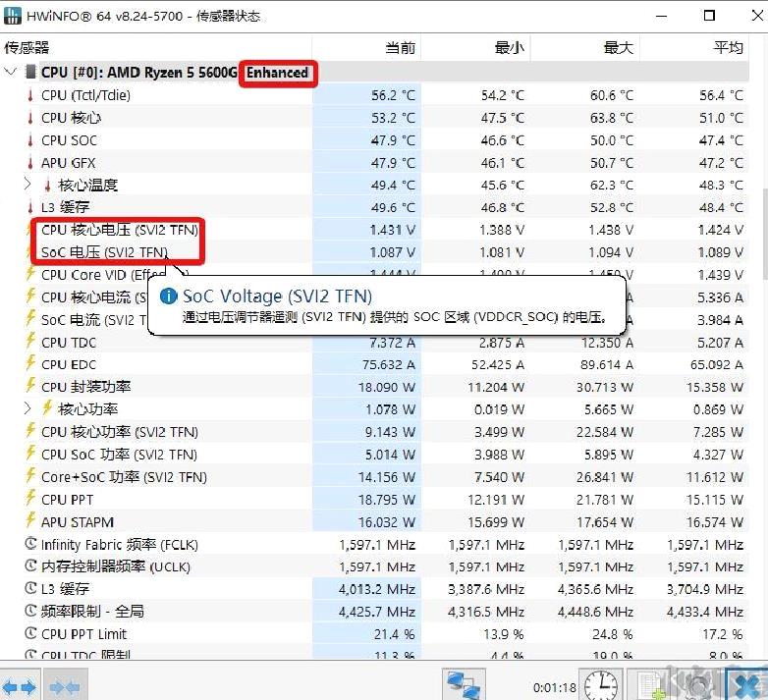Viewport: 768px width, 700px height.
Task: Click current value 56.2 °C of CPU (Tctl/Tdie)
Action: [393, 95]
